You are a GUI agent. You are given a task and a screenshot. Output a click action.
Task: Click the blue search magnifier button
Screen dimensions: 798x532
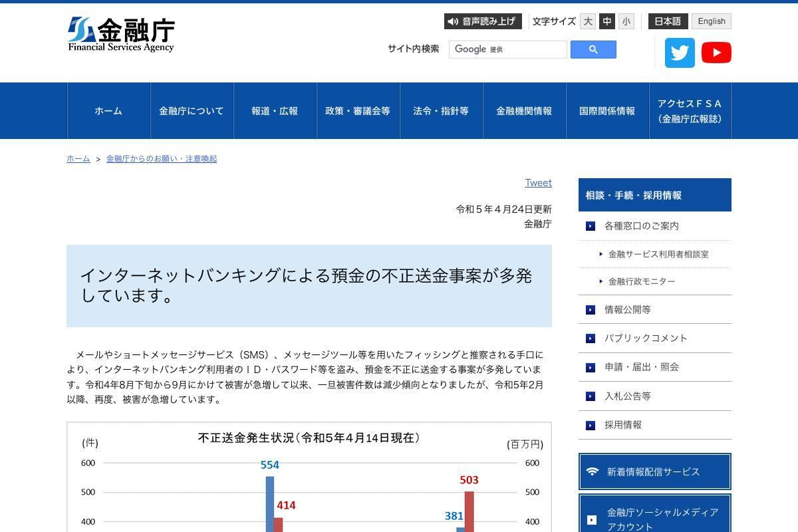tap(593, 50)
